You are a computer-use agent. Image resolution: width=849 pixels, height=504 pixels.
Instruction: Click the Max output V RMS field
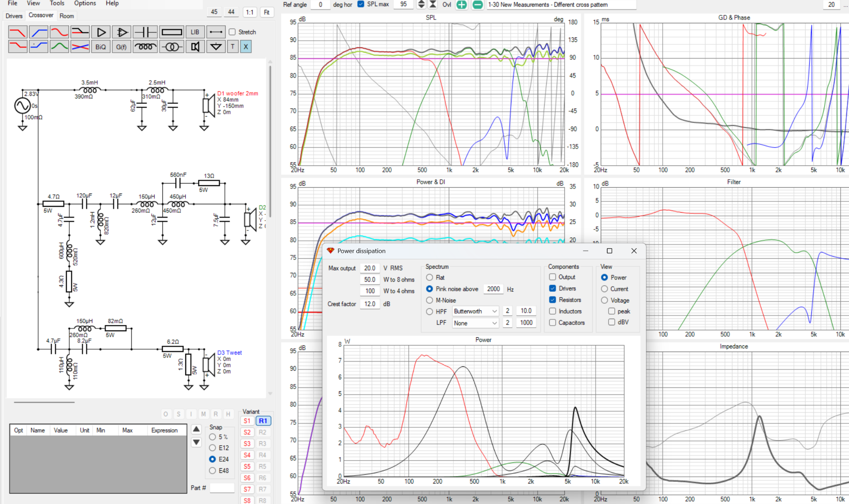pyautogui.click(x=370, y=268)
